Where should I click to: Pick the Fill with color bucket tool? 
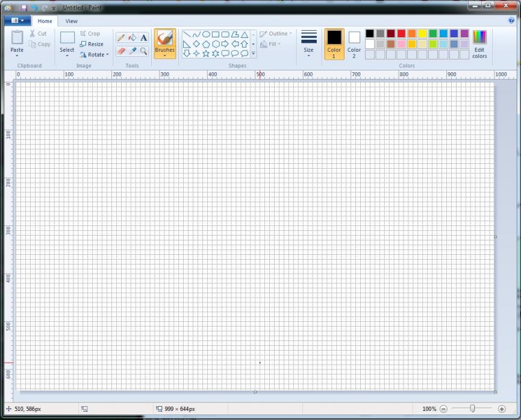click(132, 38)
